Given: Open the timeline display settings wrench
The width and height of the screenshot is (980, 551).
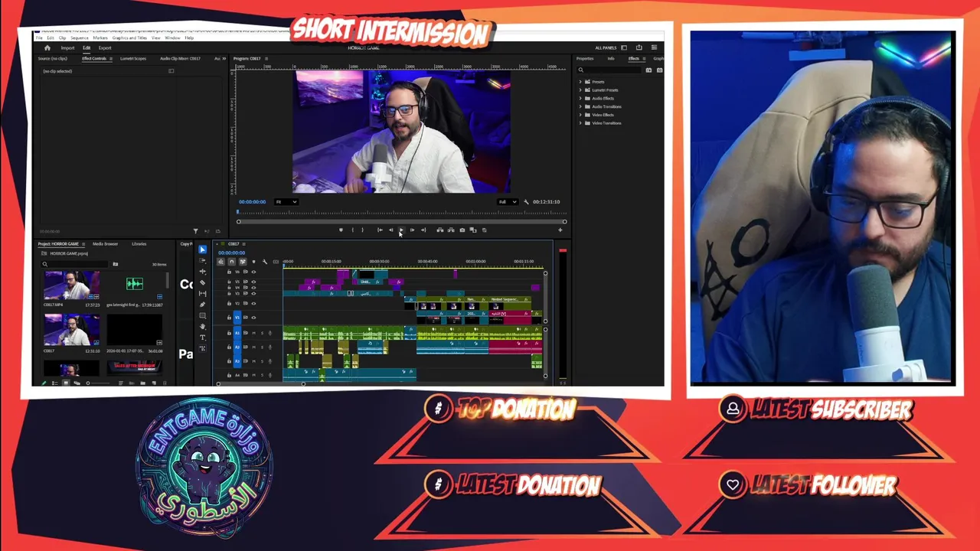Looking at the screenshot, I should click(x=264, y=262).
